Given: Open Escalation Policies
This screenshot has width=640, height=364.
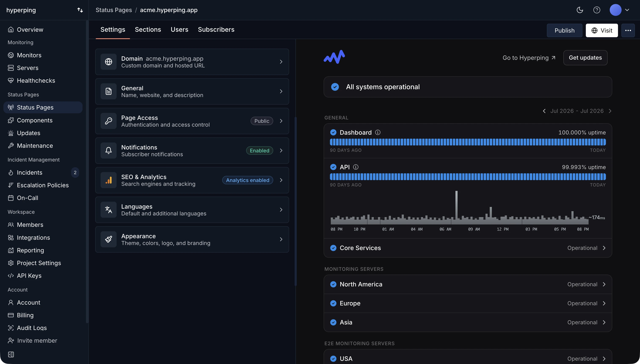Looking at the screenshot, I should 43,185.
